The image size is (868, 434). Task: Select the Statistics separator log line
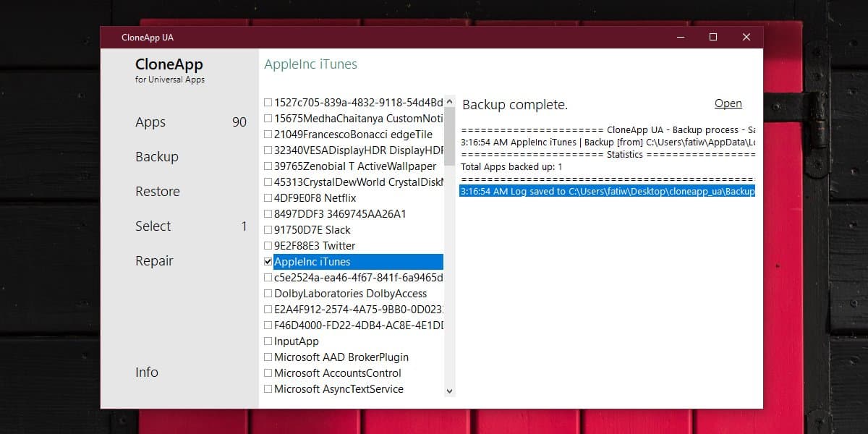coord(608,154)
